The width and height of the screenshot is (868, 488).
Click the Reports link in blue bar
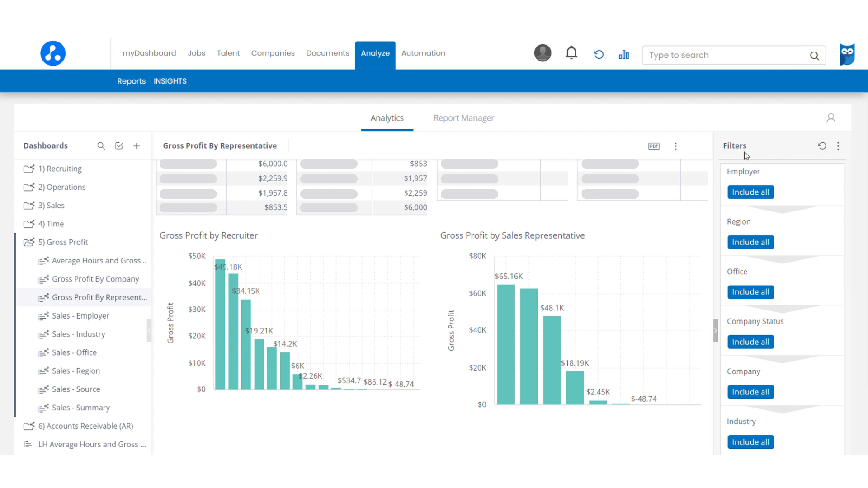tap(131, 81)
